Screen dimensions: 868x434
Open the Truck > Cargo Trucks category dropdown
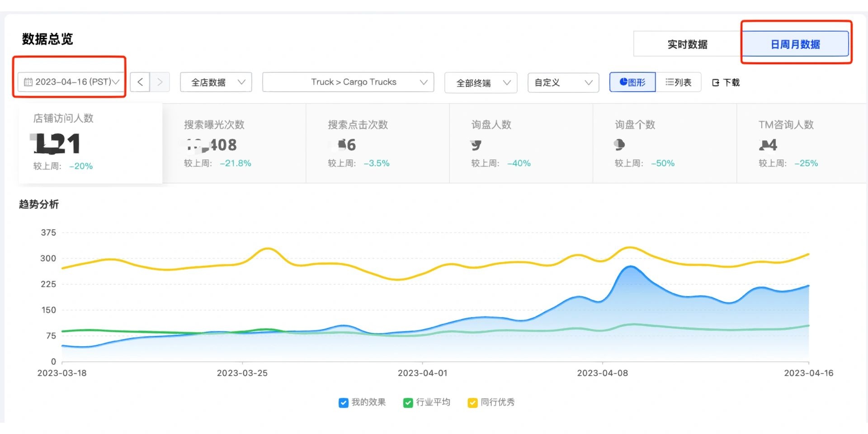tap(348, 82)
